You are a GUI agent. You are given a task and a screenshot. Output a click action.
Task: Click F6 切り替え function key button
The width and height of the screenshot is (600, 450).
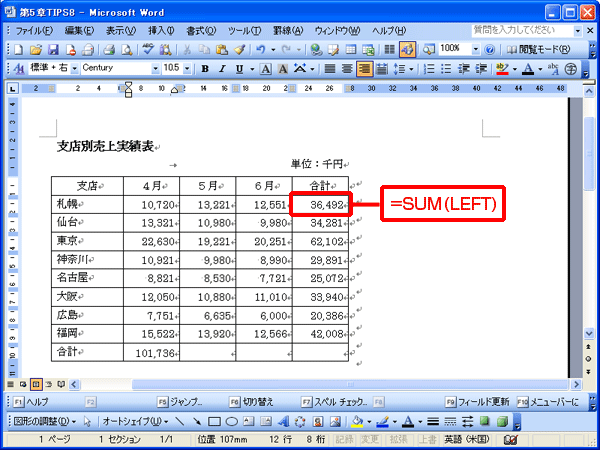(251, 402)
